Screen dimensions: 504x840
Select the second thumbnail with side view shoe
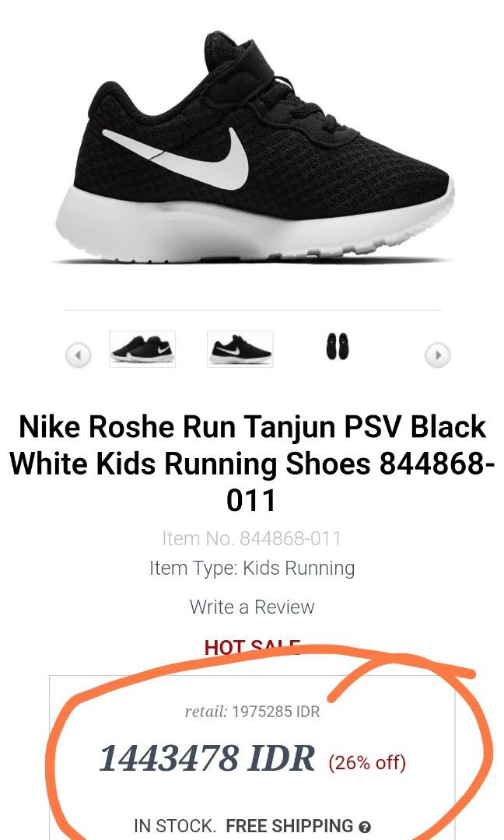tap(240, 349)
